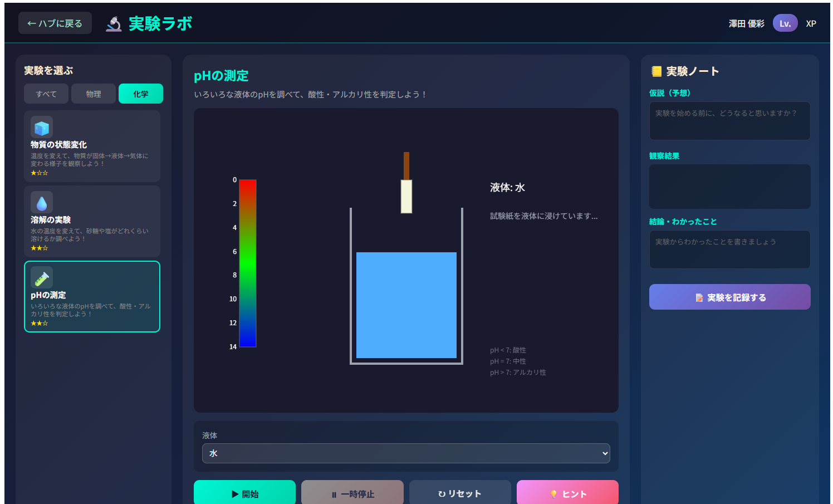The image size is (833, 504).
Task: Focus the 観察結果 text field
Action: coord(730,187)
